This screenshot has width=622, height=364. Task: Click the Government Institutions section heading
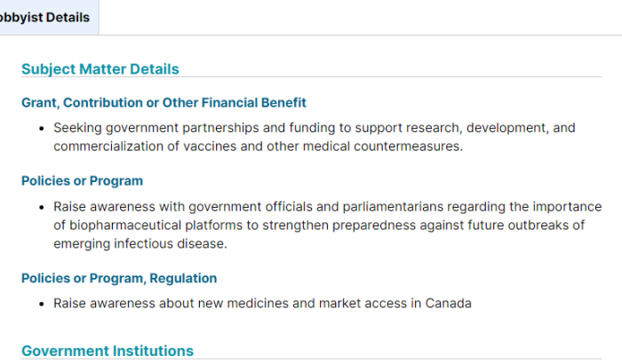108,351
